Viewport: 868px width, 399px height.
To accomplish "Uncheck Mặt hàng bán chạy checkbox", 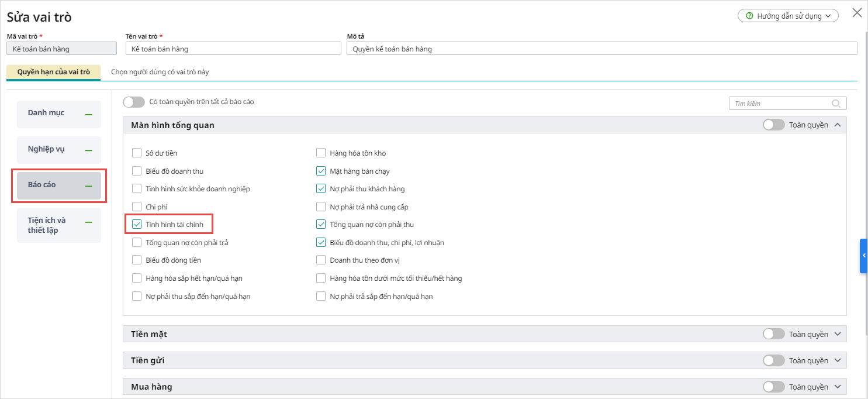I will click(321, 171).
